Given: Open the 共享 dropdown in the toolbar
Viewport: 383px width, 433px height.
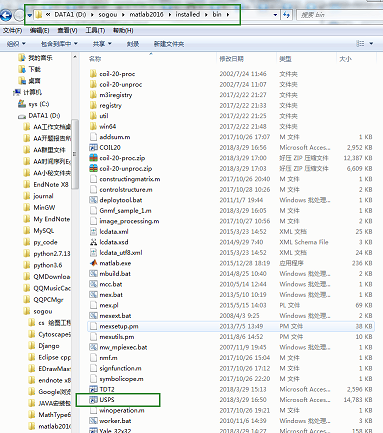Looking at the screenshot, I should [x=102, y=44].
